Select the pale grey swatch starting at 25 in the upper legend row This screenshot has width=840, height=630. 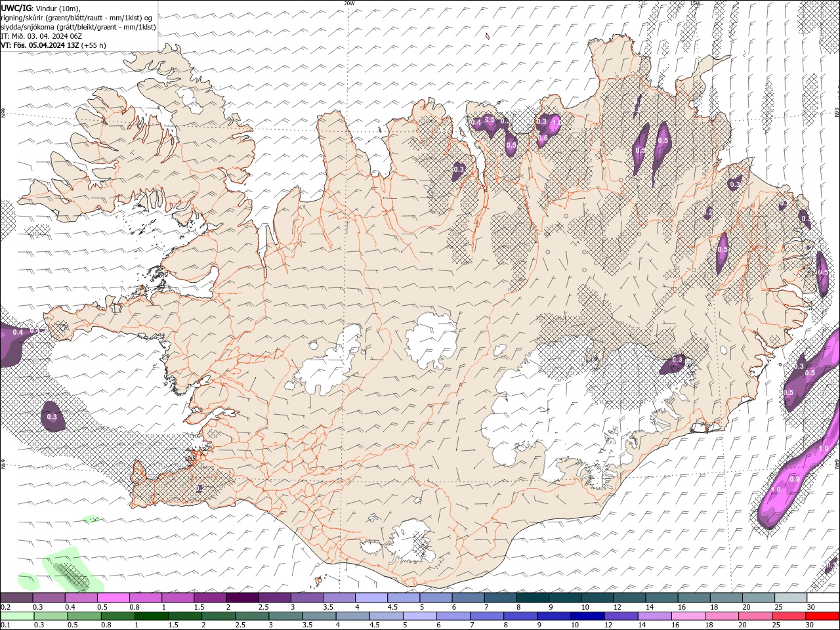pyautogui.click(x=791, y=598)
